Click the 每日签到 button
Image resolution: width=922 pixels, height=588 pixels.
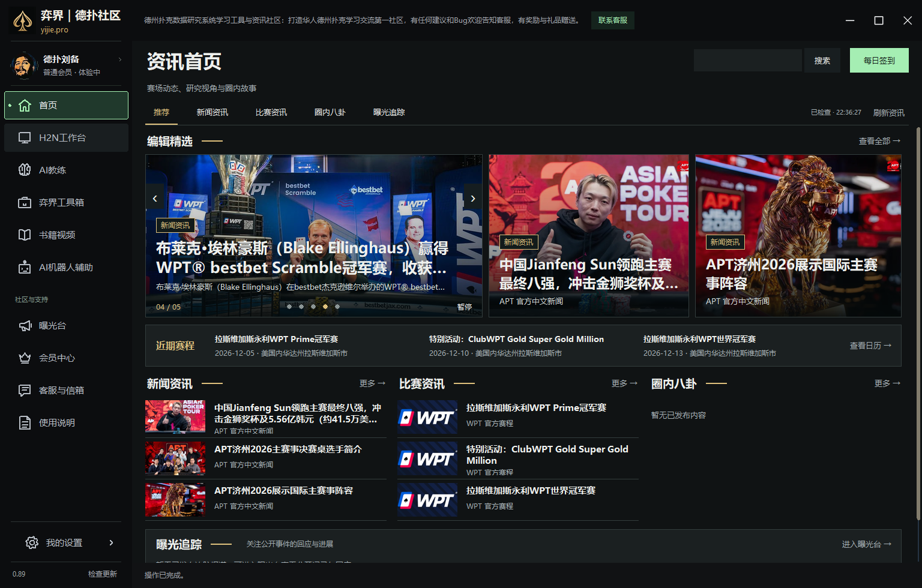(x=879, y=61)
